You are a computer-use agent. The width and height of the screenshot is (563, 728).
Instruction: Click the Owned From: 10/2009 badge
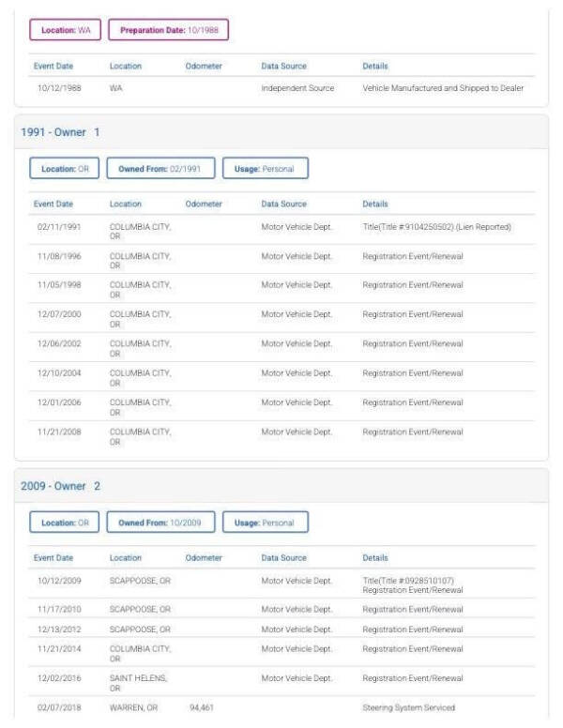[160, 522]
